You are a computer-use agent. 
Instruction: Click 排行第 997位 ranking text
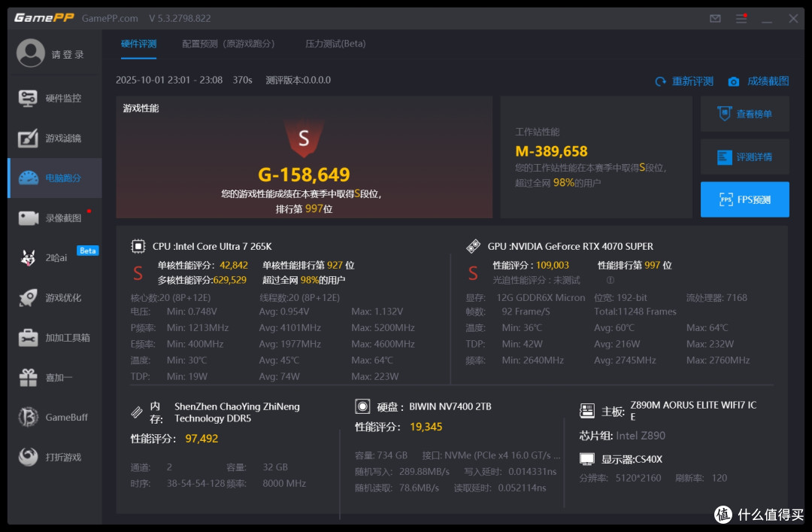[x=304, y=209]
